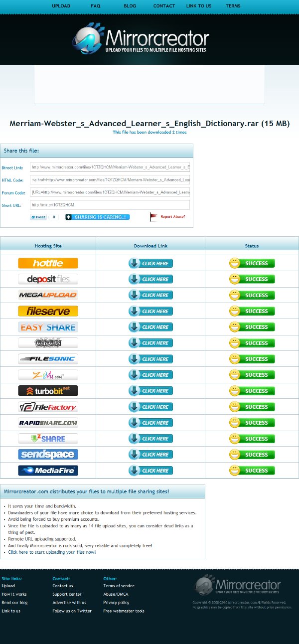Image resolution: width=299 pixels, height=644 pixels.
Task: Click Turbobit's SUCCESS status badge
Action: [252, 391]
